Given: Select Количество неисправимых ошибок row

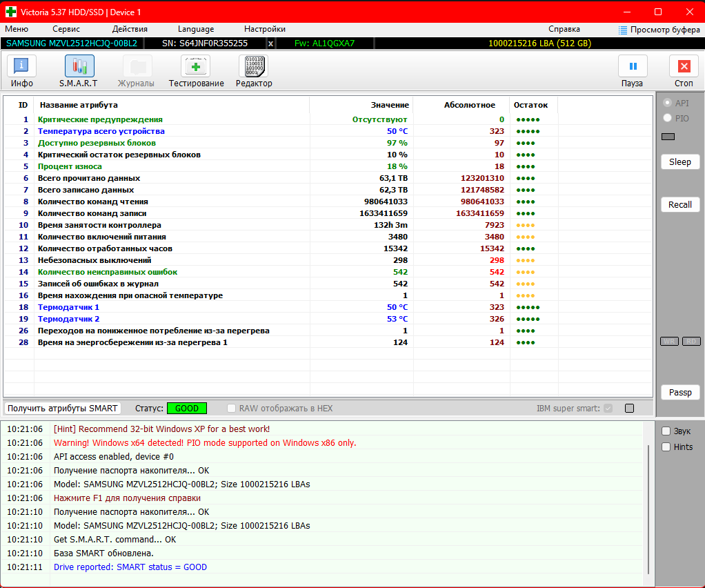Looking at the screenshot, I should [x=327, y=272].
